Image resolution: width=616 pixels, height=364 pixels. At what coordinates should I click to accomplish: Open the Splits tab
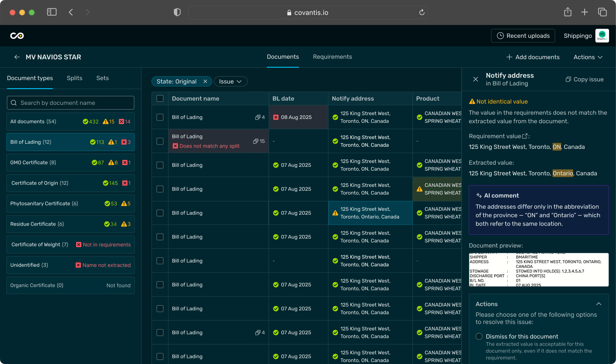74,78
